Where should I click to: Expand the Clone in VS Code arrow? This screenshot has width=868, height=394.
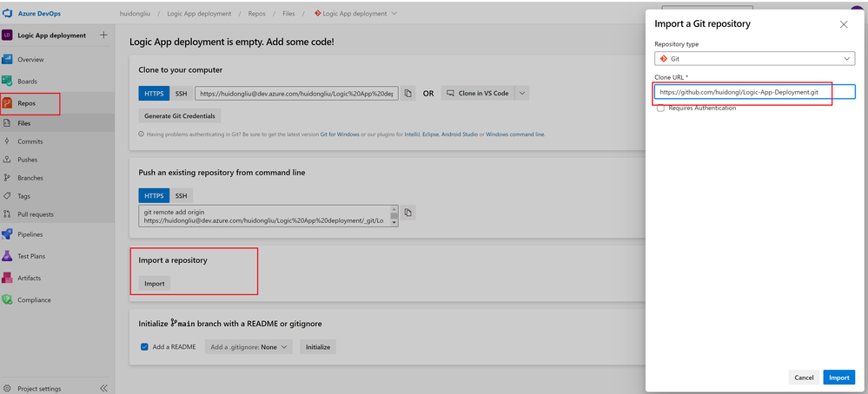pyautogui.click(x=522, y=94)
